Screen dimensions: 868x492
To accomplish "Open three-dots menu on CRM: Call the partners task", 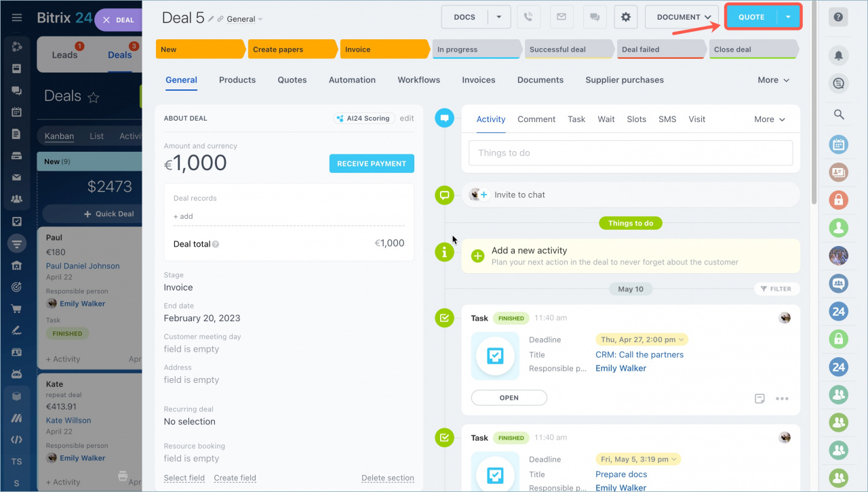I will click(782, 398).
